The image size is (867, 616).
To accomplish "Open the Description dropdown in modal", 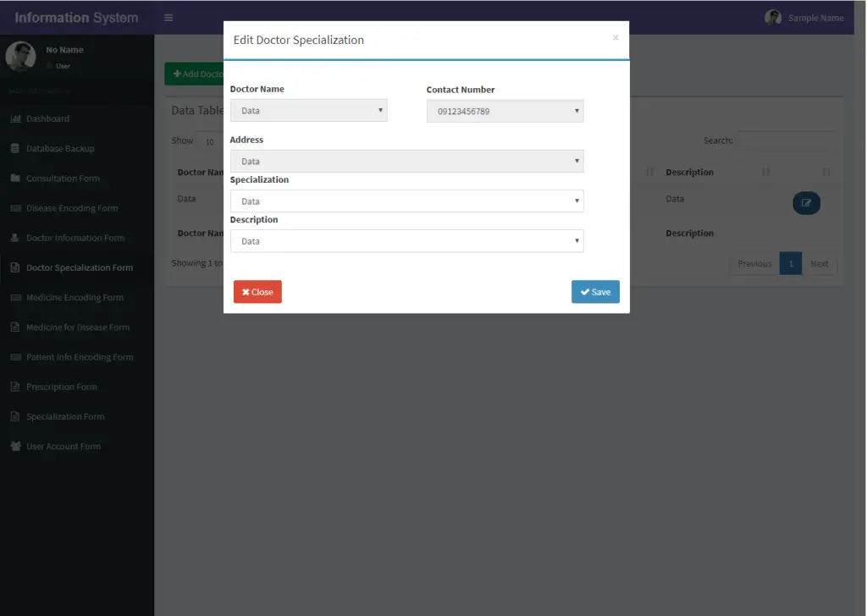I will point(407,241).
